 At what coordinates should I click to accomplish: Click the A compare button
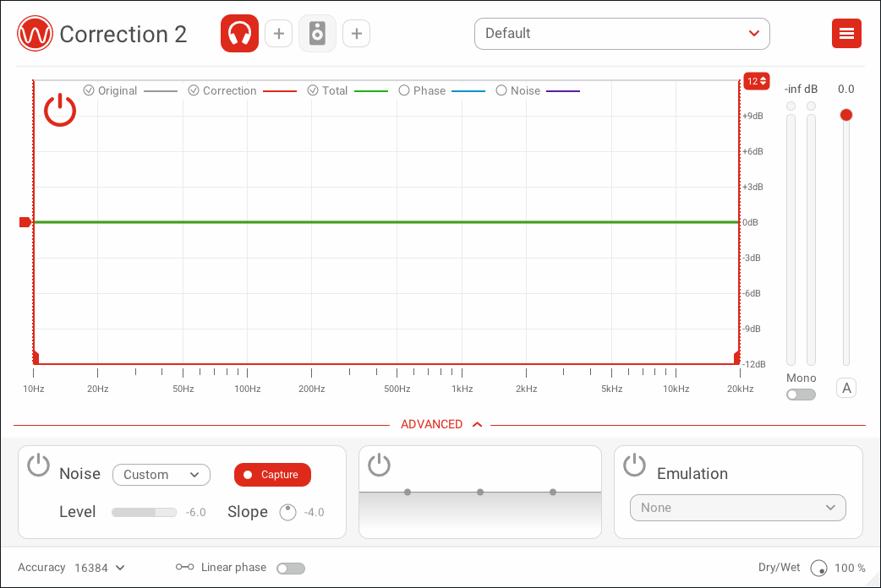coord(846,389)
